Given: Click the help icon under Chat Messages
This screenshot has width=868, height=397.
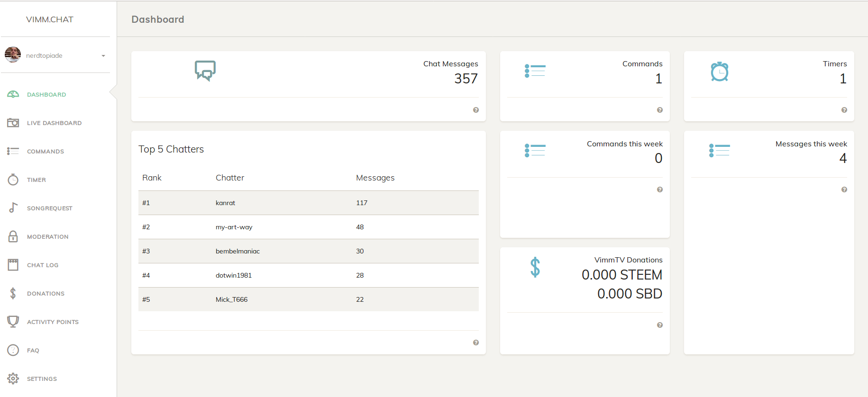Looking at the screenshot, I should click(476, 110).
